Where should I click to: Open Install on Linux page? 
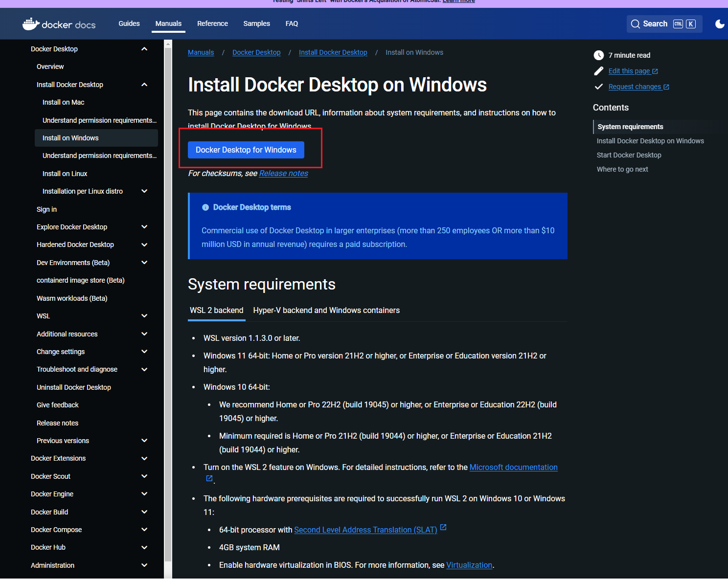tap(65, 174)
